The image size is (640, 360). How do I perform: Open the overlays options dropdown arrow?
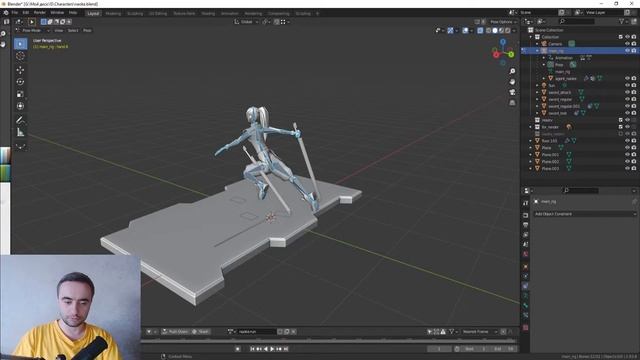pyautogui.click(x=471, y=30)
